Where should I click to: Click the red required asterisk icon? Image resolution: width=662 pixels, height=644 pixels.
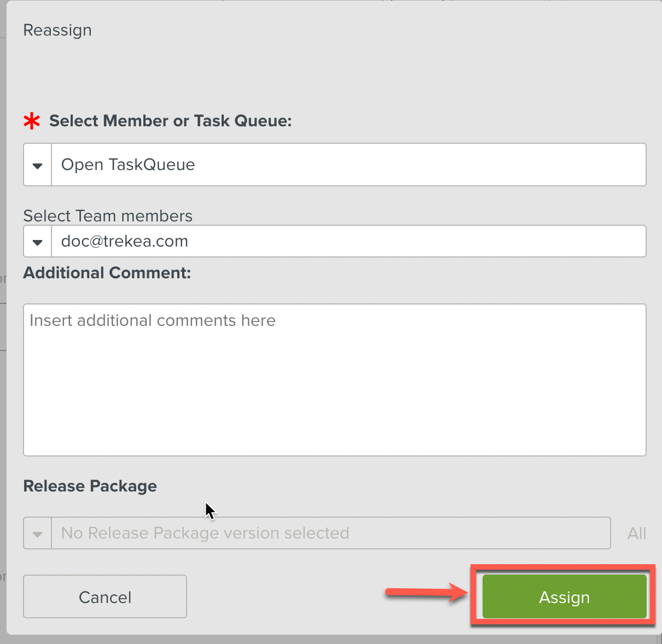[x=32, y=121]
